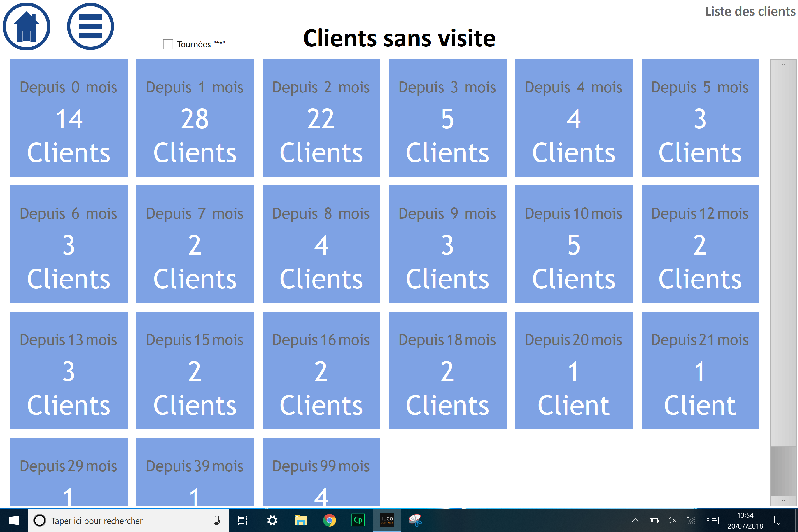This screenshot has width=798, height=532.
Task: Open the Depuis 0 mois tile
Action: coord(69,118)
